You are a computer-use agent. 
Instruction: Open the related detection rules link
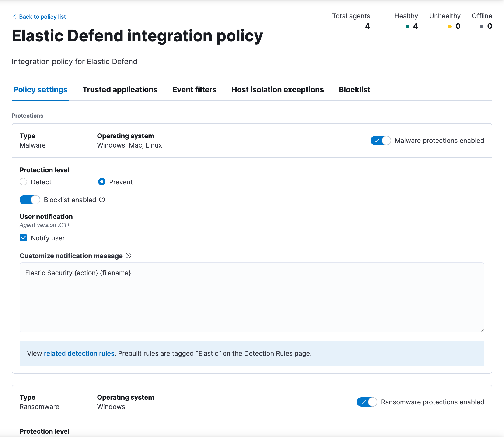coord(79,353)
